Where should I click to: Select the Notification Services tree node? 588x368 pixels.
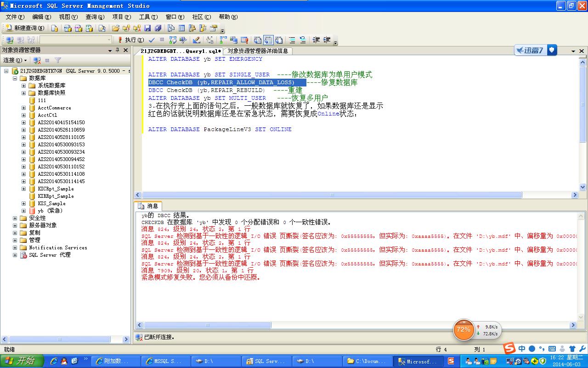tap(58, 247)
